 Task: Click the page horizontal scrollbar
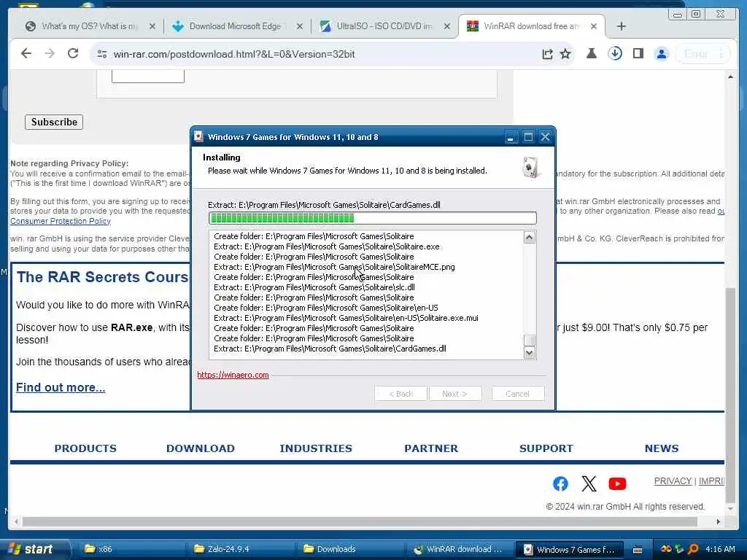pyautogui.click(x=360, y=522)
